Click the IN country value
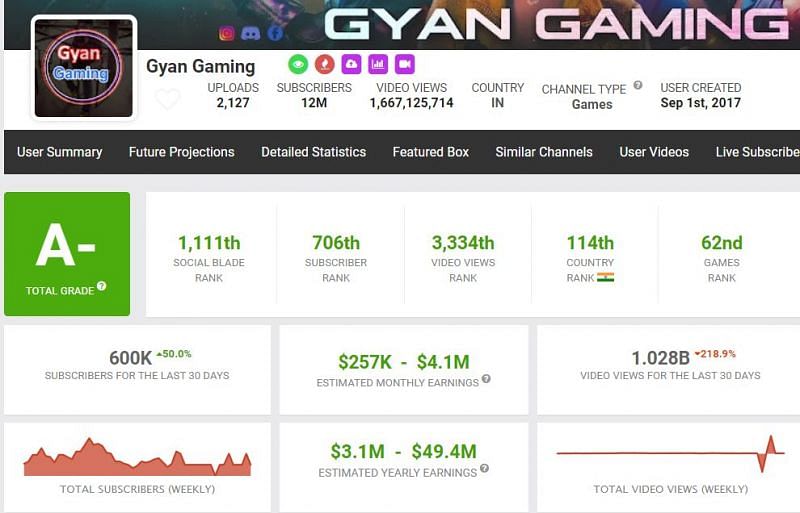The width and height of the screenshot is (800, 513). (497, 103)
